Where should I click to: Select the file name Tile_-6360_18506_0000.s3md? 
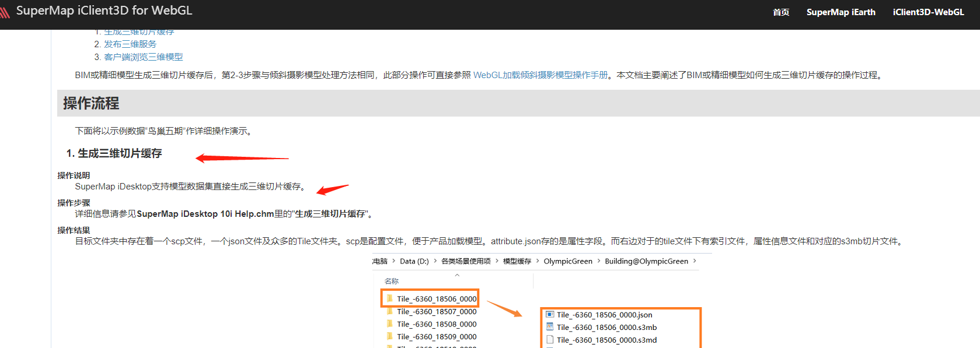(x=607, y=340)
